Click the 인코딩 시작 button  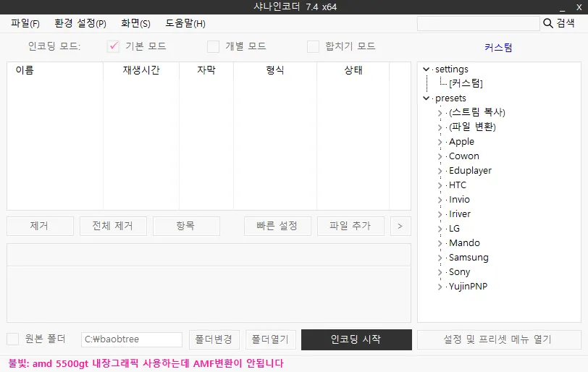click(x=356, y=339)
